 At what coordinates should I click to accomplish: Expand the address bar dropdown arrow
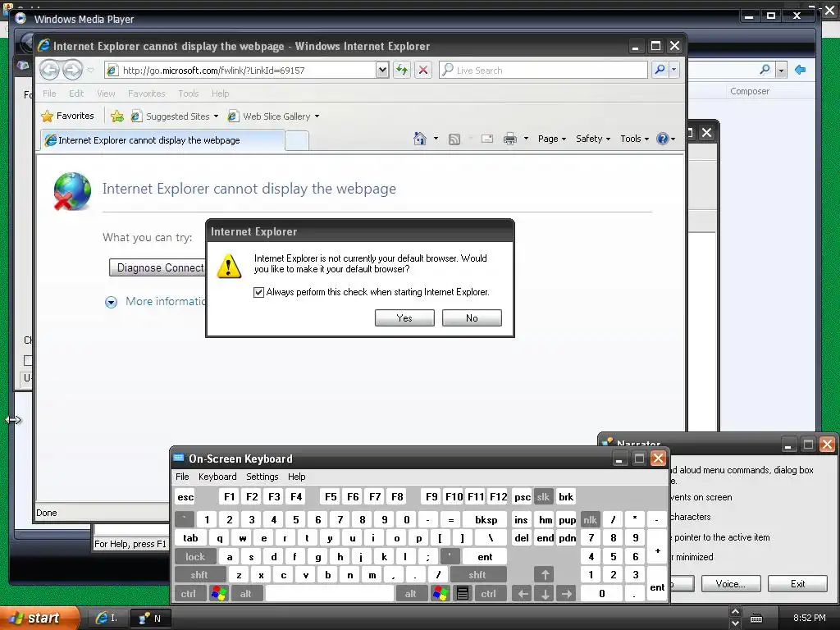click(x=382, y=70)
